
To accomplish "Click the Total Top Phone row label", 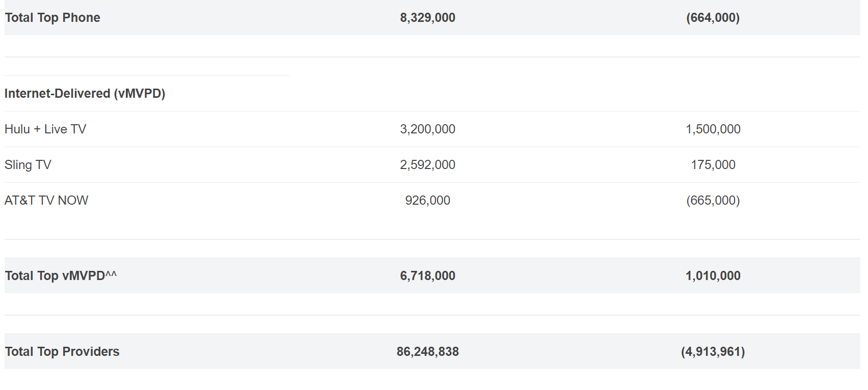I will (52, 18).
